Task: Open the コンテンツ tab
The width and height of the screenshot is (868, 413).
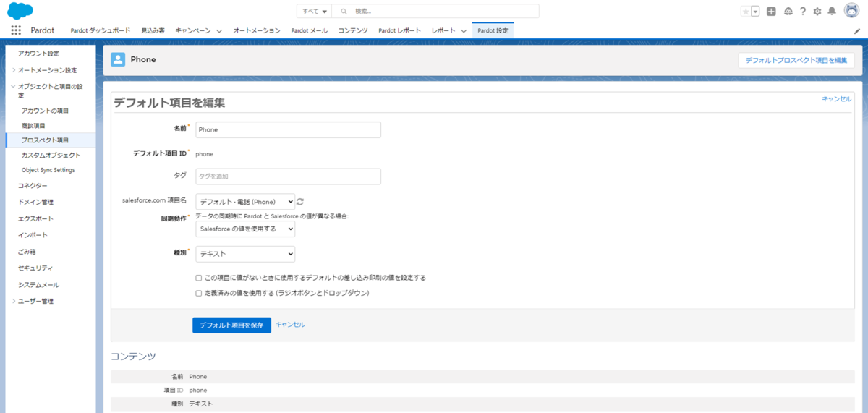Action: coord(353,30)
